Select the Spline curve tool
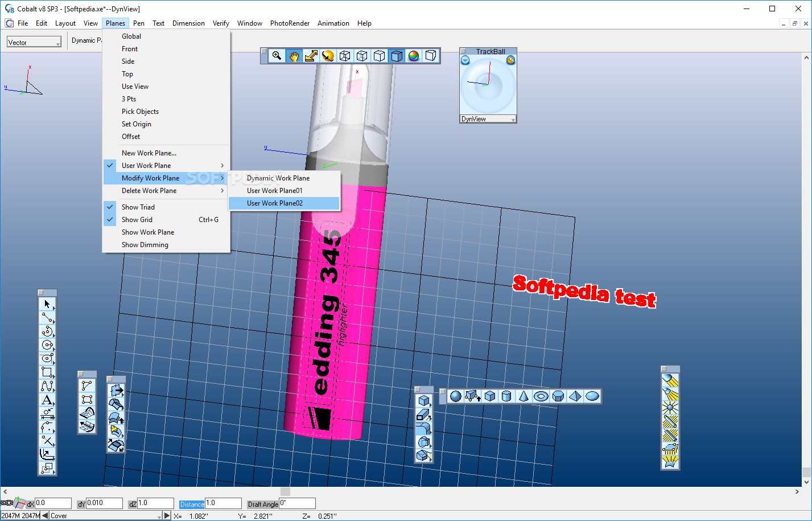The image size is (812, 521). (47, 386)
